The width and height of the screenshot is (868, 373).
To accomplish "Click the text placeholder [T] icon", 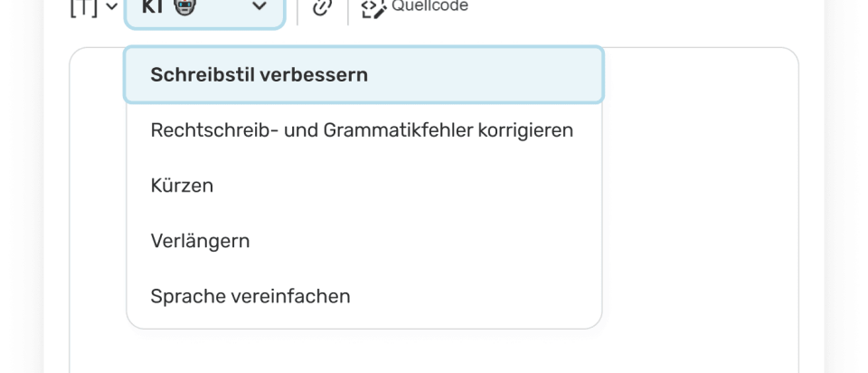I will [x=83, y=7].
